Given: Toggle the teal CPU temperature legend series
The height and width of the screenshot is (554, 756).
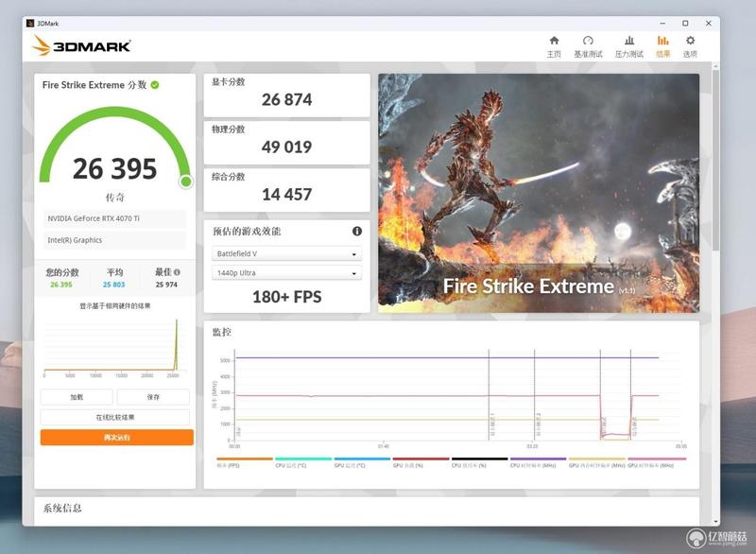Looking at the screenshot, I should pyautogui.click(x=303, y=462).
